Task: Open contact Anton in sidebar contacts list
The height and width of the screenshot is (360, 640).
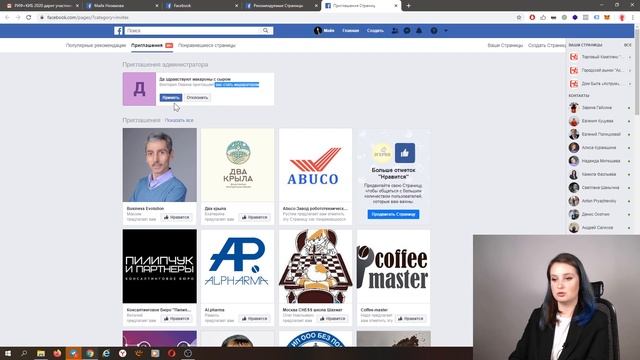Action: coord(600,201)
